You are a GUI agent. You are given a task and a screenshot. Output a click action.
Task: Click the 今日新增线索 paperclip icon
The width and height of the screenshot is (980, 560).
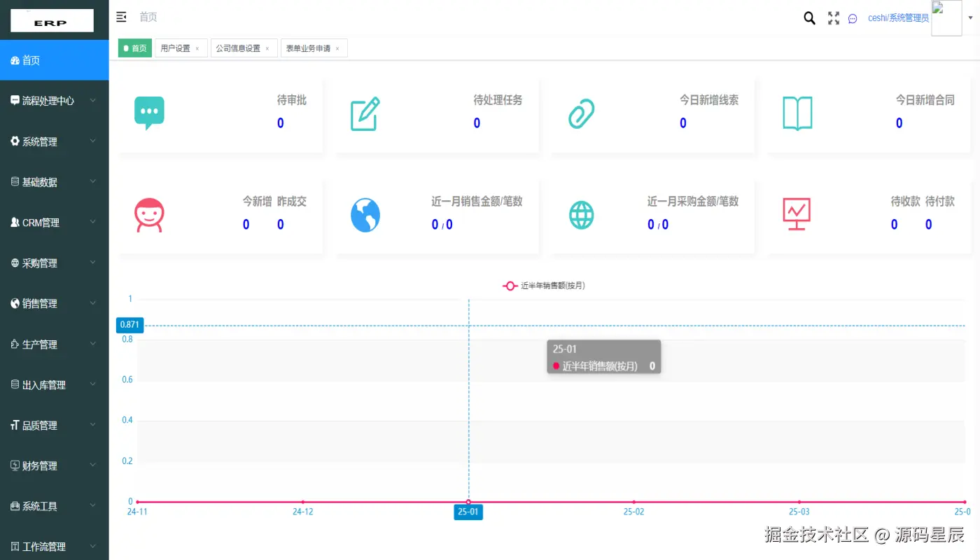[581, 113]
